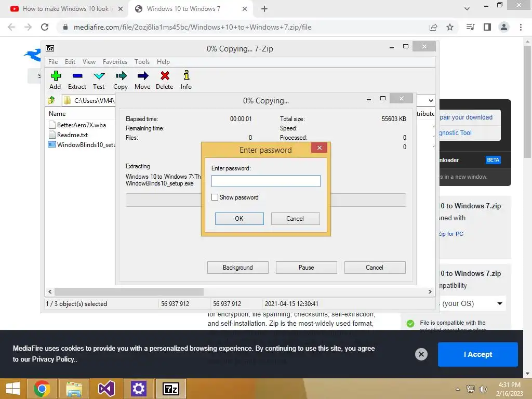Open Visual Studio from the taskbar
This screenshot has width=532, height=399.
106,389
